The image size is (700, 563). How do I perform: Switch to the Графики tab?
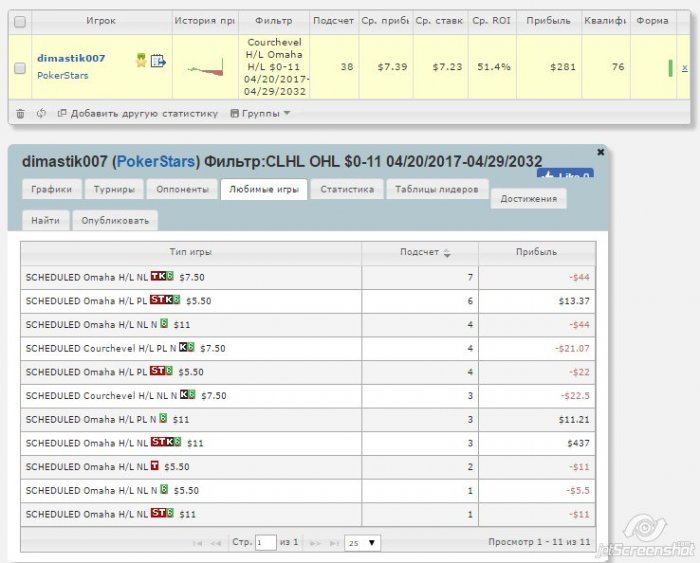point(52,189)
